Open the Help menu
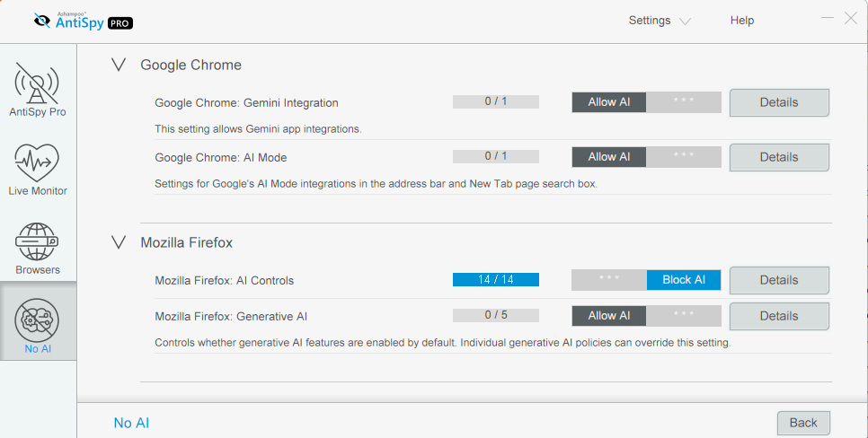Viewport: 868px width, 438px height. click(742, 21)
